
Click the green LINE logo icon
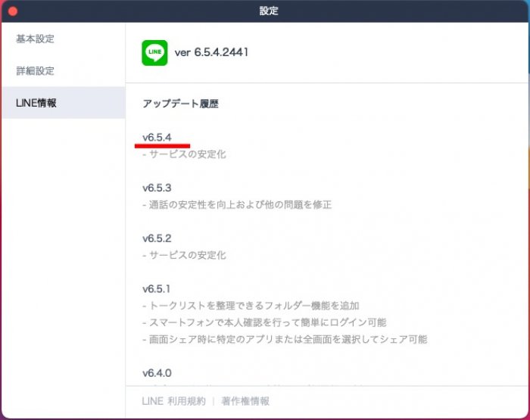[154, 53]
